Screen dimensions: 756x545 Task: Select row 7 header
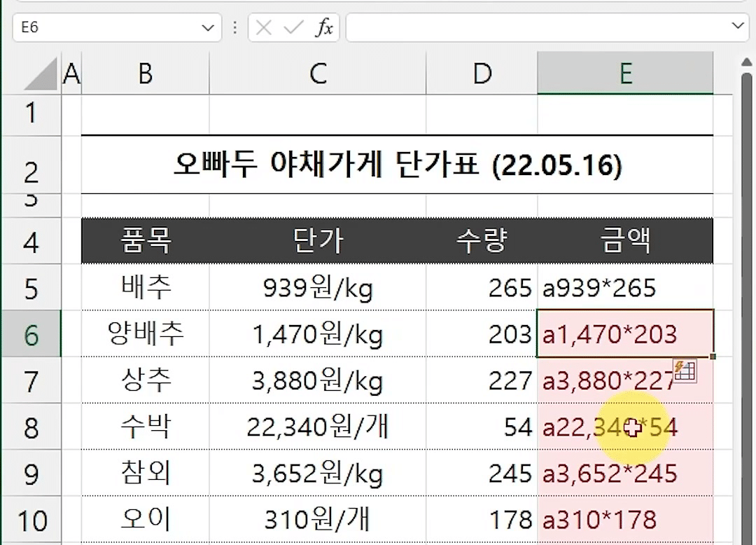click(x=31, y=380)
